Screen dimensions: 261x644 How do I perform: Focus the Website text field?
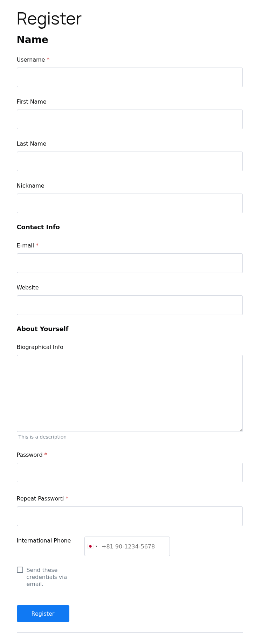(130, 305)
